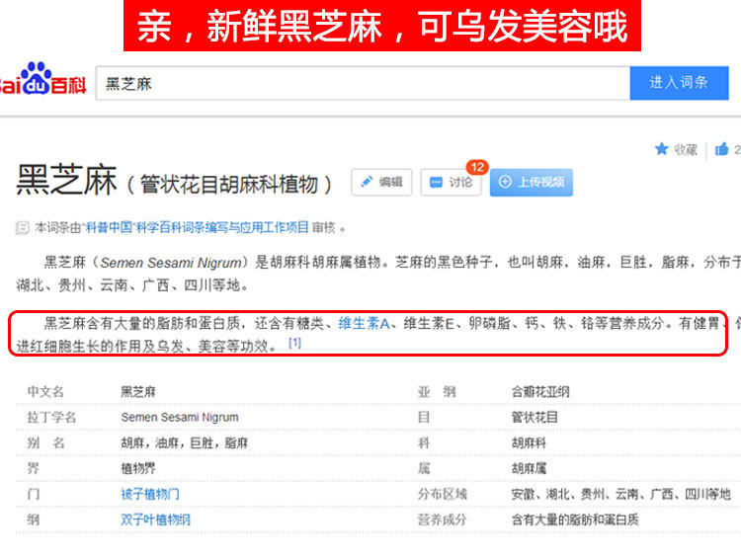
Task: Click the [1] reference citation
Action: (x=294, y=343)
